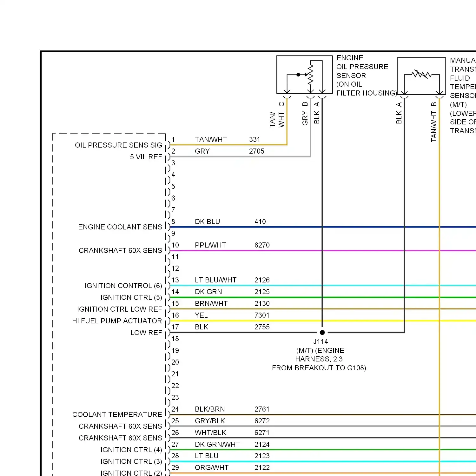Select the 'IGNITION CTRL (2)' label

click(x=131, y=473)
